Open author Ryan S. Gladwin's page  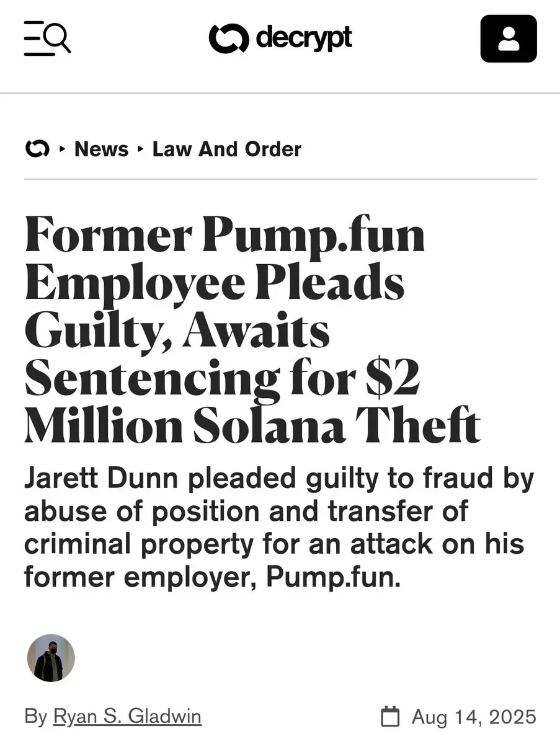click(x=127, y=717)
